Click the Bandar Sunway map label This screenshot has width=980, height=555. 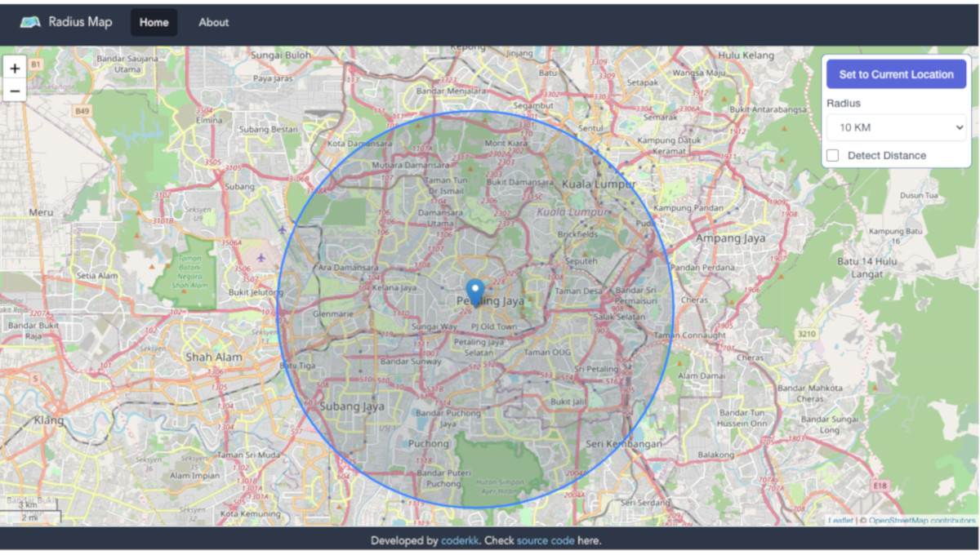click(411, 362)
